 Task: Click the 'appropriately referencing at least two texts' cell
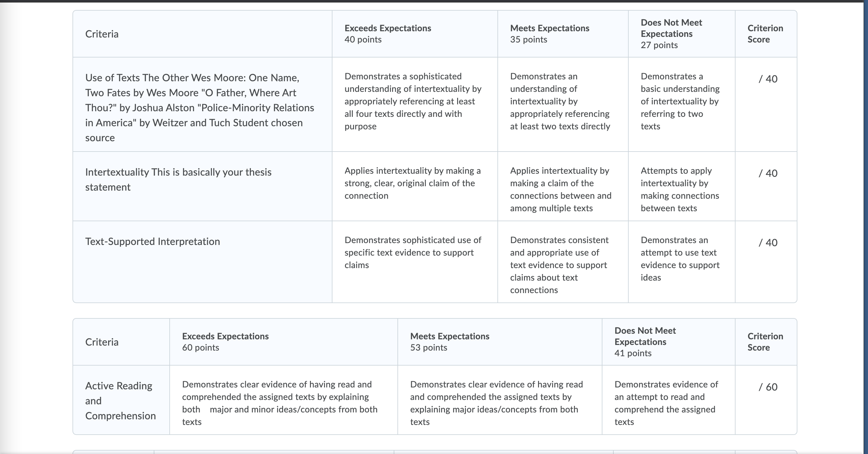tap(563, 104)
